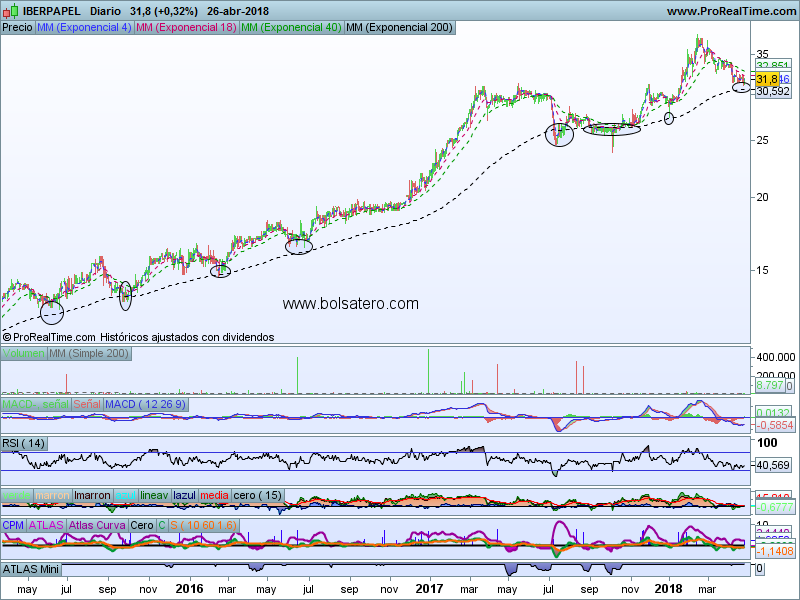Open MM (Exponencial 4) settings label
Viewport: 800px width, 600px height.
83,28
